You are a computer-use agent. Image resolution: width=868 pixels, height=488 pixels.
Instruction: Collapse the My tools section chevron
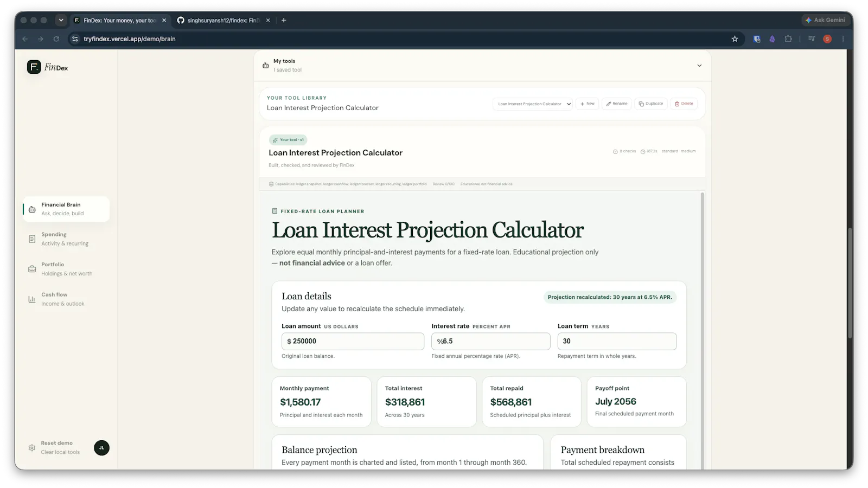[x=699, y=66]
